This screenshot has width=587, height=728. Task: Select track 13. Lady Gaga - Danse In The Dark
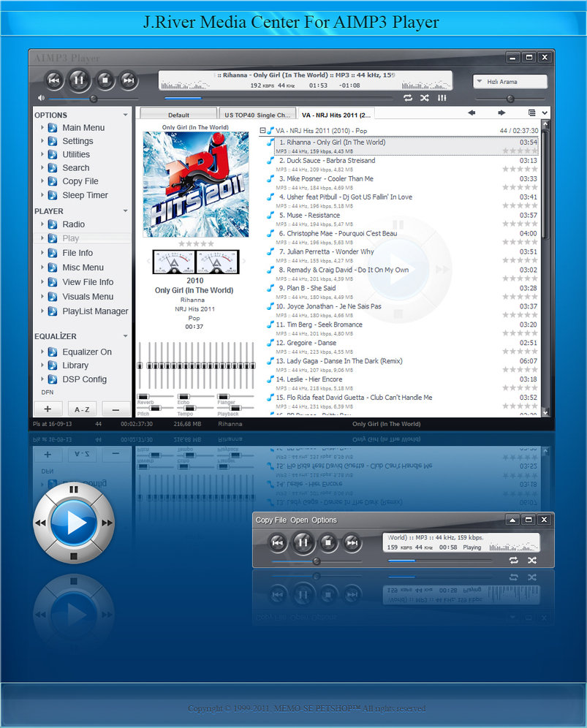coord(403,365)
